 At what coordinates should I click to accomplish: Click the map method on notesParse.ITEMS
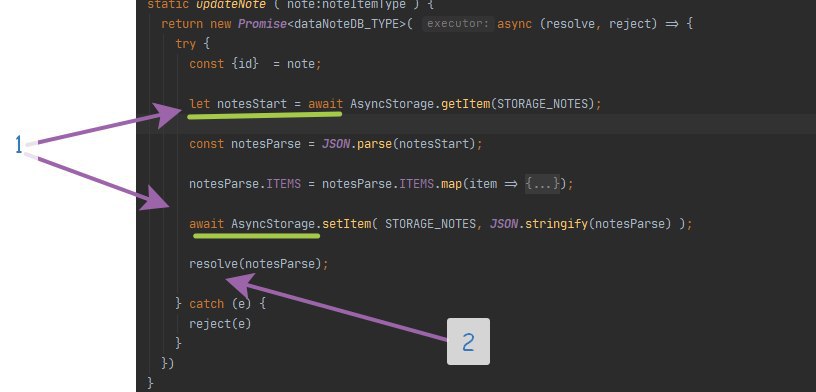[x=451, y=184]
